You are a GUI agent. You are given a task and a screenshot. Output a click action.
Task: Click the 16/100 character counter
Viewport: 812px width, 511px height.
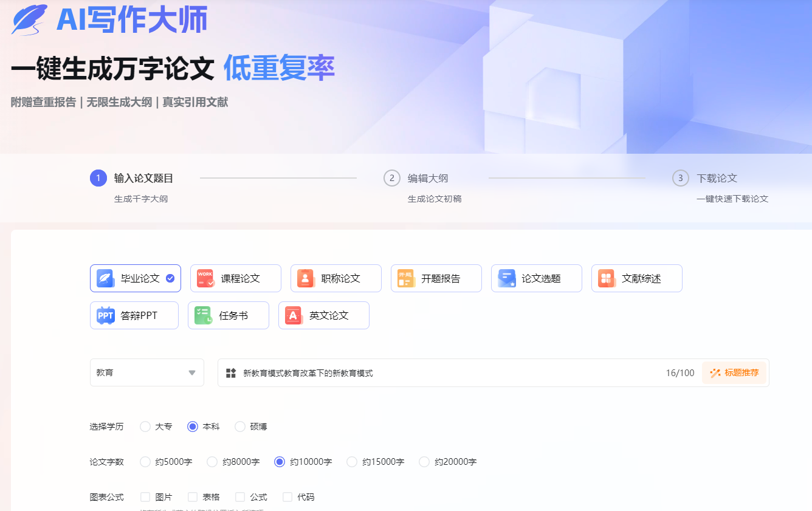[680, 373]
